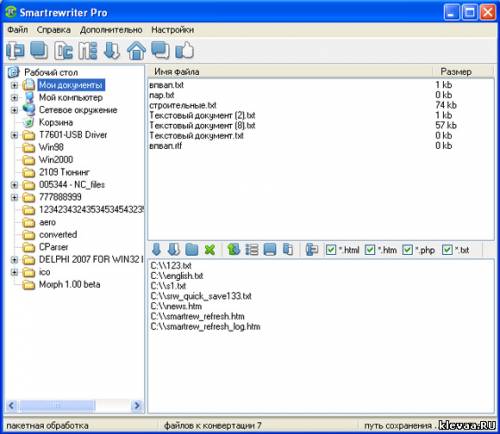Click the stacked blue squares toolbar icon

39,50
